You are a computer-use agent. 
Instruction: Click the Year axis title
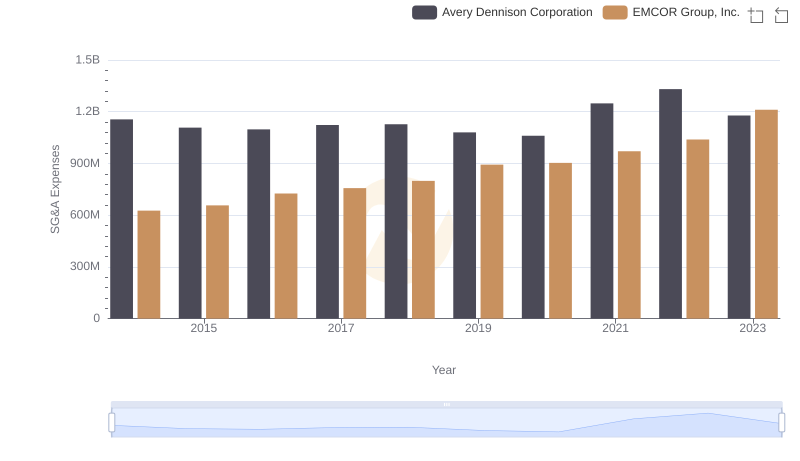444,370
